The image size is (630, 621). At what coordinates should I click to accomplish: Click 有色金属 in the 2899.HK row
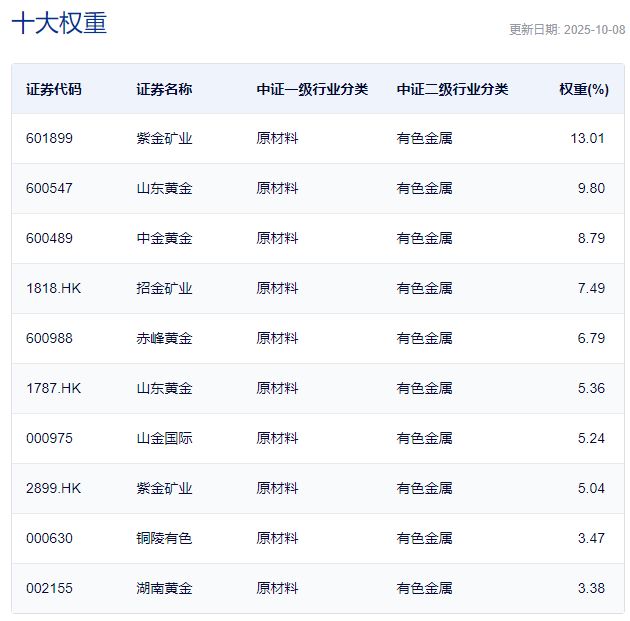[425, 488]
